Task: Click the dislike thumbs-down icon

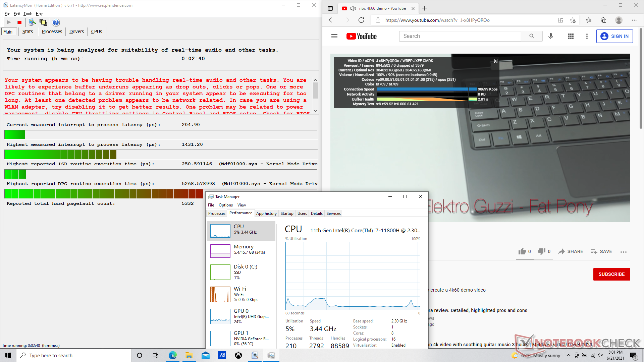Action: coord(541,251)
